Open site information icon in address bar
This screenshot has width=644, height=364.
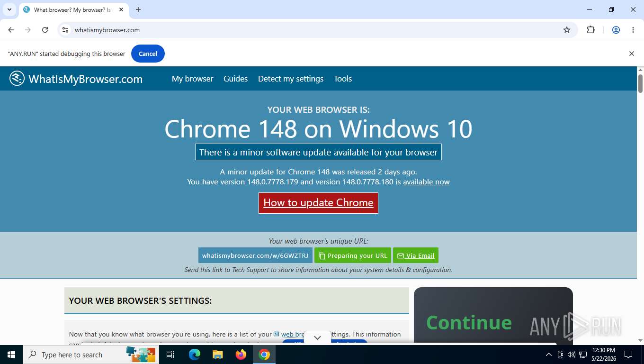[x=65, y=30]
